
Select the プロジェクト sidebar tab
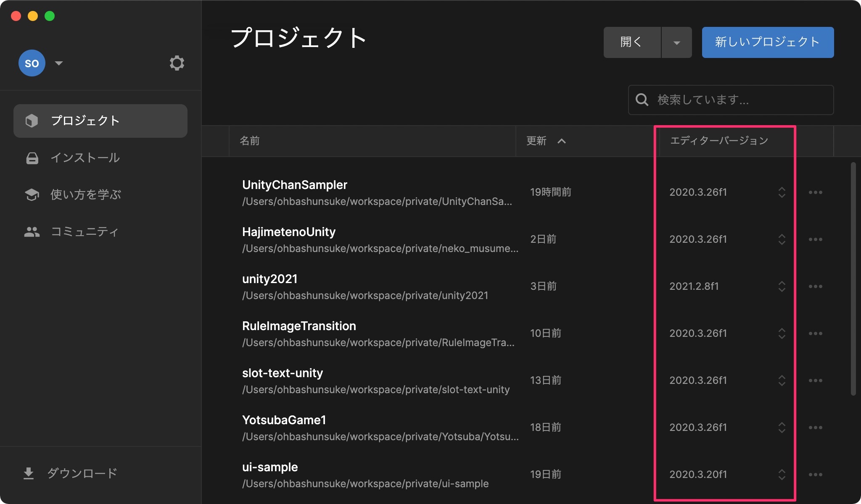click(x=100, y=121)
